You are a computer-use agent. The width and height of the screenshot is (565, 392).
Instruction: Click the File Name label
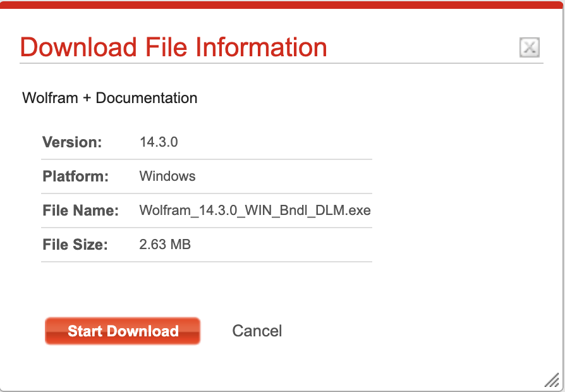tap(80, 211)
